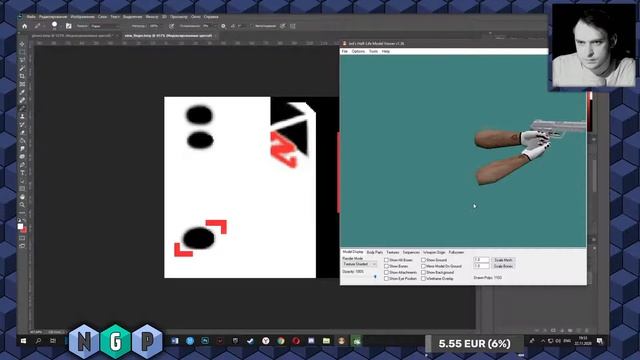
Task: Select the Rectangular Marquee tool
Action: coord(22,52)
